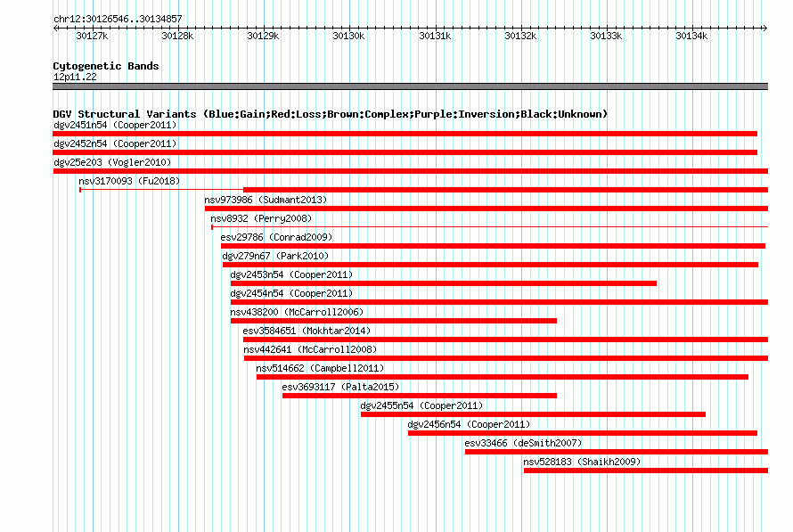Click the red bar under dgv279n67
This screenshot has width=793, height=532.
coord(491,265)
